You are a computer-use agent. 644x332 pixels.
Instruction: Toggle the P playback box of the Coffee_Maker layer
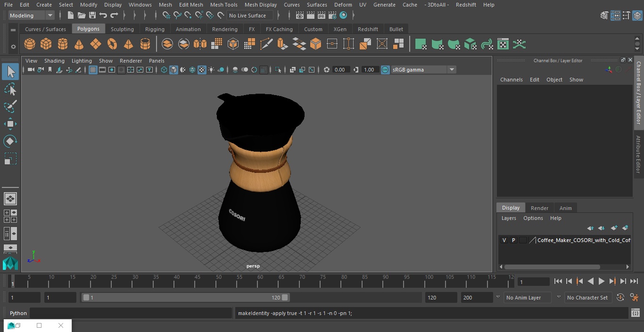click(x=513, y=240)
